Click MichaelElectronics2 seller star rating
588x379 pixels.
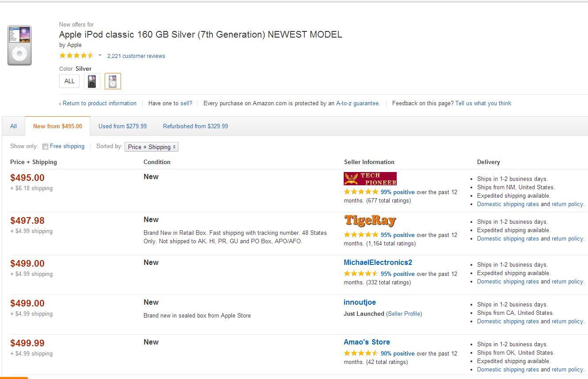[x=361, y=274]
